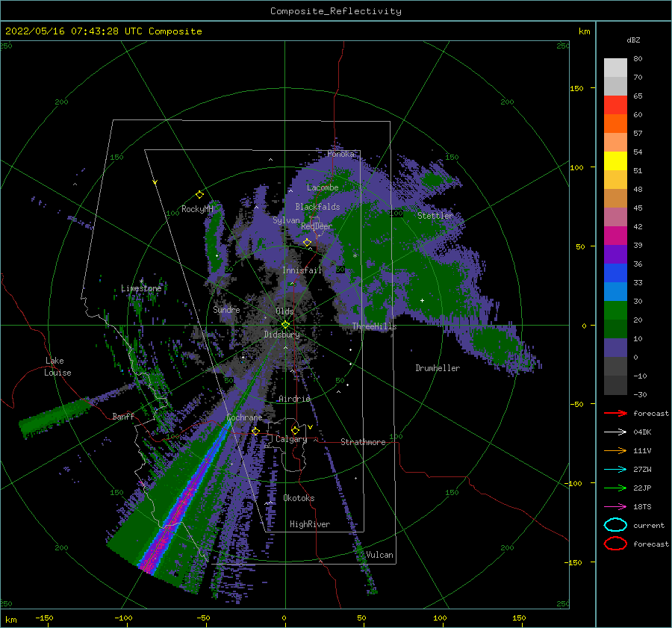This screenshot has width=672, height=628.
Task: Click the dBZ legend heading
Action: tap(633, 40)
